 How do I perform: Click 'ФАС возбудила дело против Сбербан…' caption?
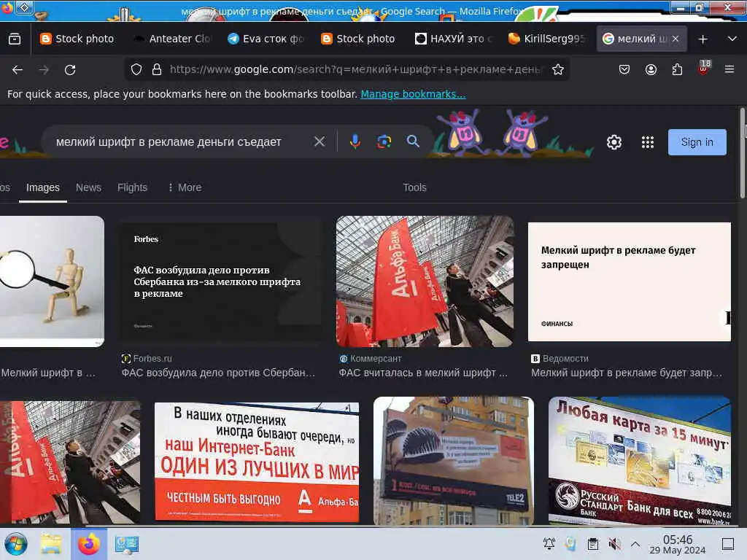[x=218, y=373]
